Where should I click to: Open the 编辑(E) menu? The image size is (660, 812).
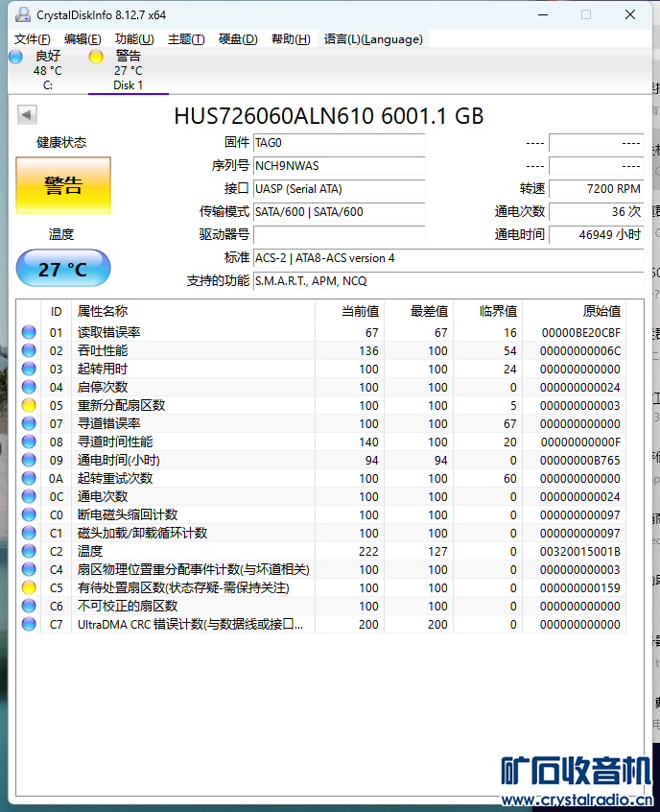(x=82, y=39)
